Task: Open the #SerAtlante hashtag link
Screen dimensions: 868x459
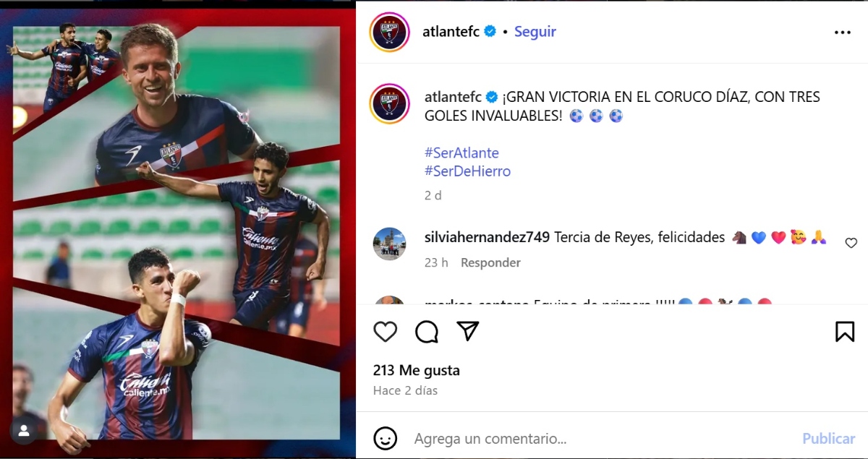Action: [x=461, y=153]
